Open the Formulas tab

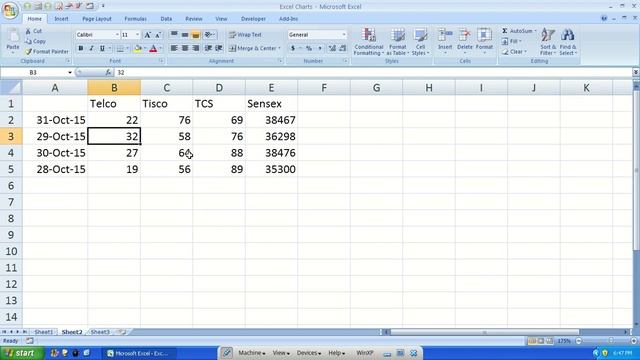click(136, 19)
